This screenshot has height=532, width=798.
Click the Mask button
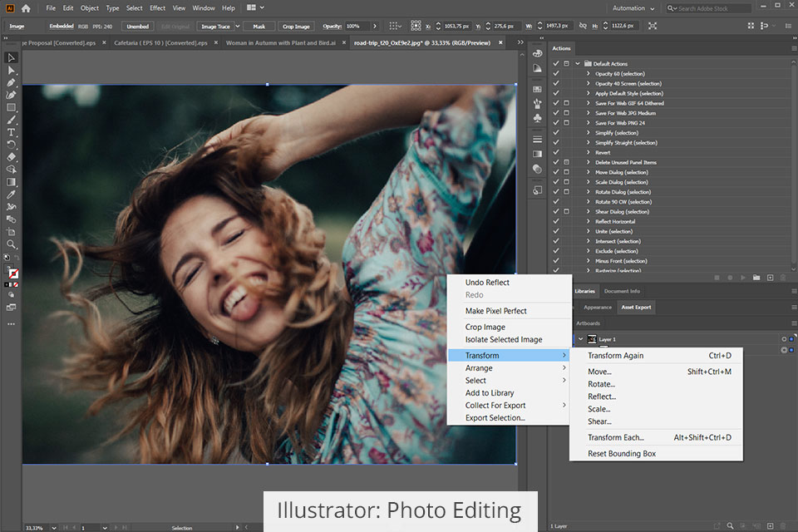259,26
